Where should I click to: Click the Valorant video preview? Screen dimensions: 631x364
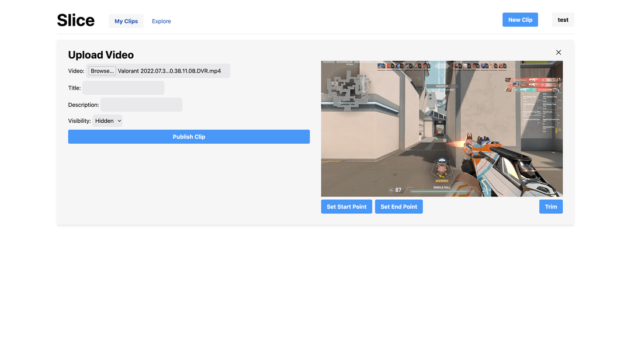coord(442,129)
